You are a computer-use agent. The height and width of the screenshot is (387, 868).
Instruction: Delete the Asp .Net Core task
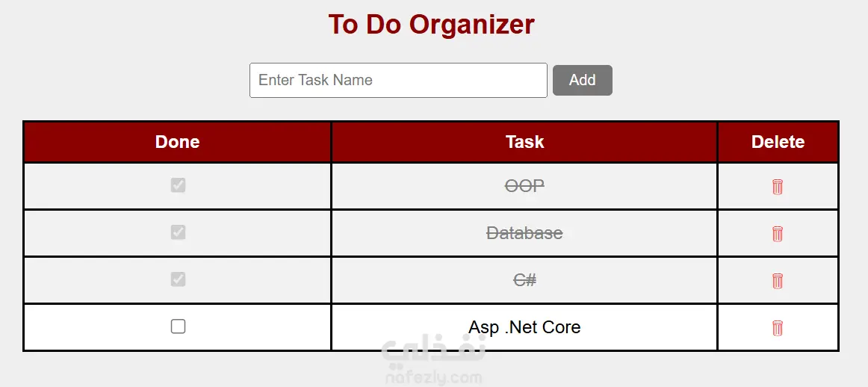[777, 328]
